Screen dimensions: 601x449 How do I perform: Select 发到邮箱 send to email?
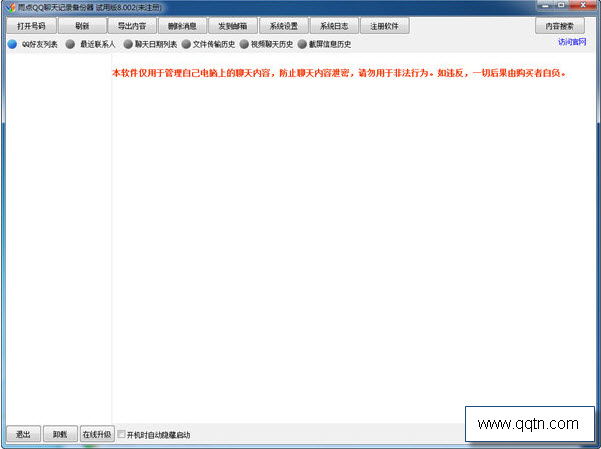point(233,26)
